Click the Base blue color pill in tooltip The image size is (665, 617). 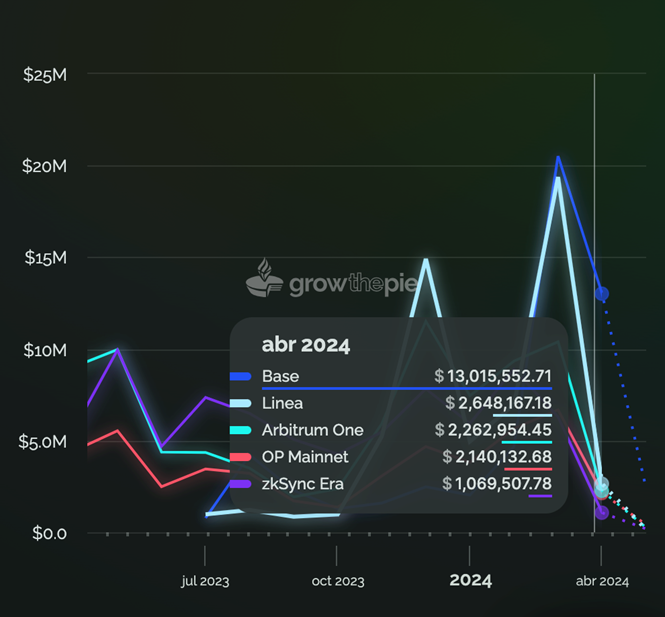point(240,376)
